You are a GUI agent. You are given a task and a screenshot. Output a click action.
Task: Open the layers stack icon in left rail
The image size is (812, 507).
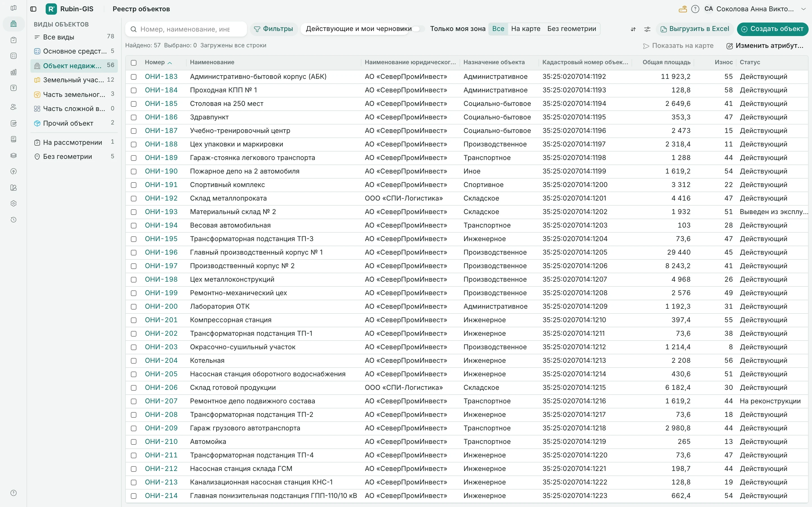pyautogui.click(x=14, y=155)
